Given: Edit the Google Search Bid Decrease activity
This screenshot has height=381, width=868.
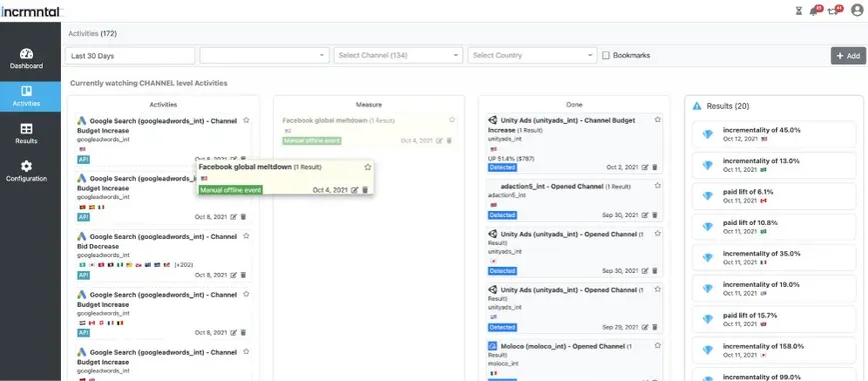Looking at the screenshot, I should coord(234,275).
